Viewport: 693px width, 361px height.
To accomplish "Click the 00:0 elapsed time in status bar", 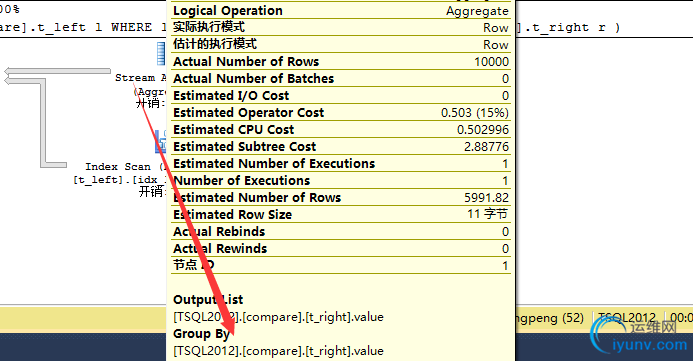I will 681,318.
